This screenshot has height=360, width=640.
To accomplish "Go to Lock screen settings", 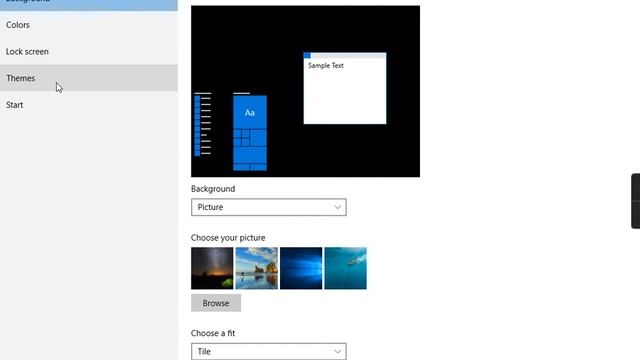I will pos(89,51).
